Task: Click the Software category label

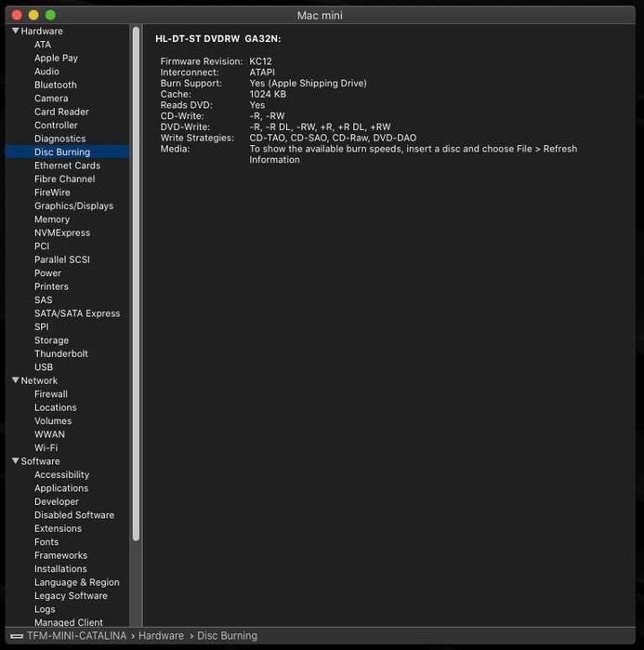Action: click(x=40, y=461)
